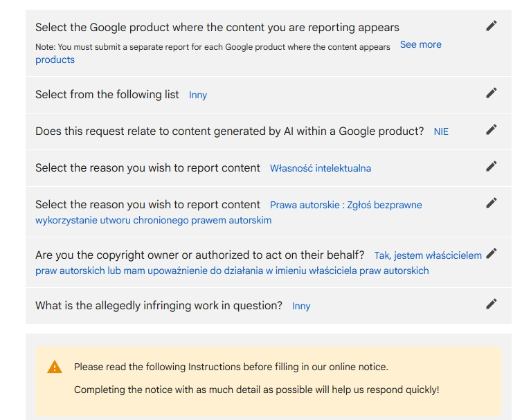Click 'Completing the notice with as much detail' text
This screenshot has width=531, height=420.
tap(256, 390)
